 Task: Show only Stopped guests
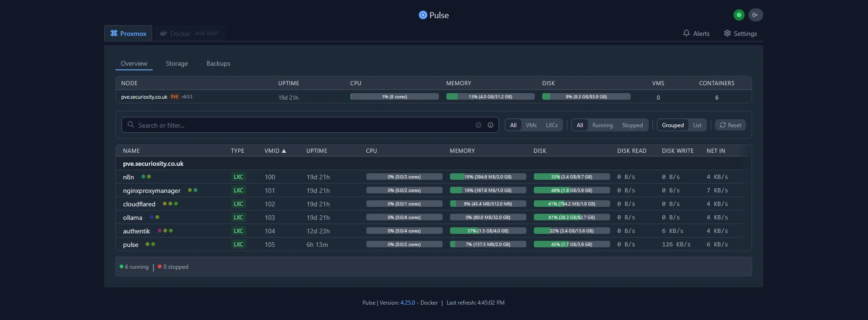632,125
